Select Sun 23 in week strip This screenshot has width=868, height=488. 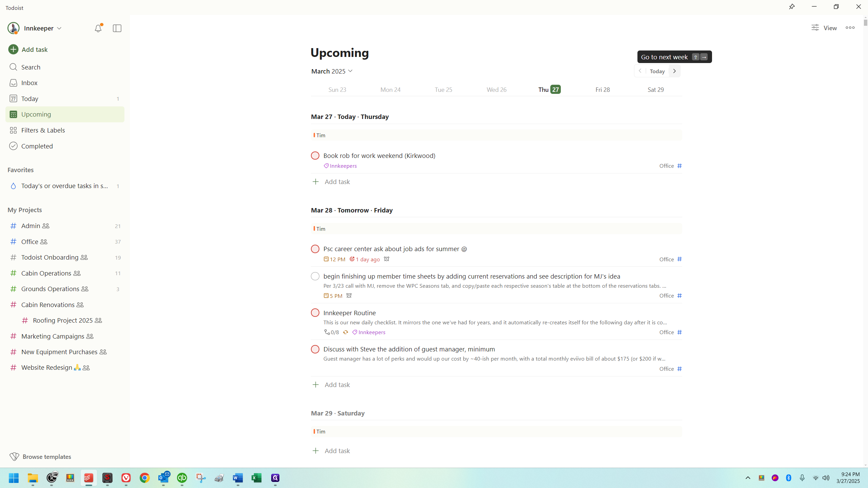click(337, 89)
